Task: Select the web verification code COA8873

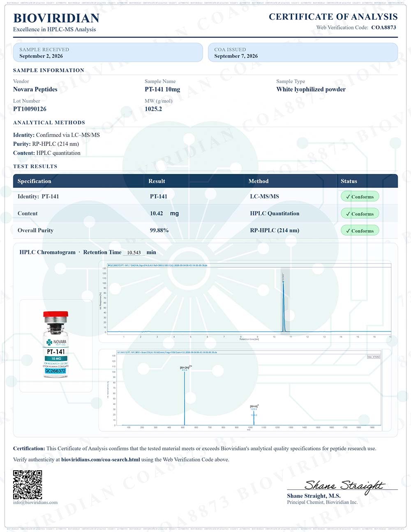Action: coord(383,28)
